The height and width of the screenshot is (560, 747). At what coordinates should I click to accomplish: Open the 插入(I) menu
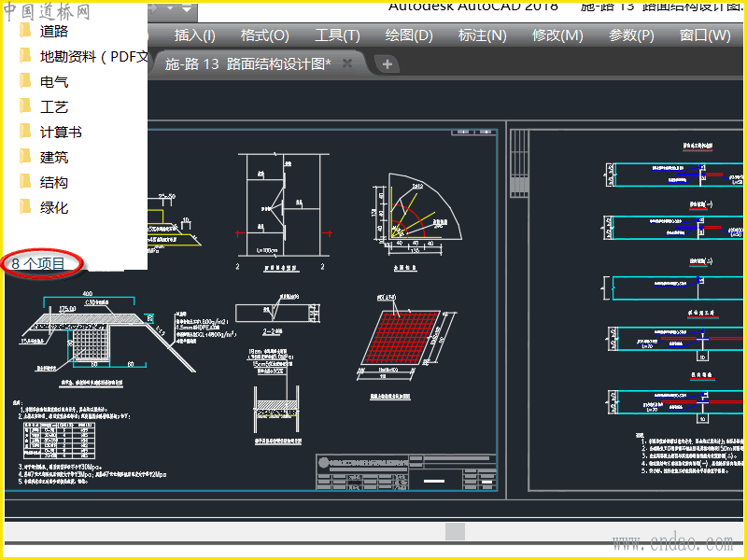tap(195, 35)
